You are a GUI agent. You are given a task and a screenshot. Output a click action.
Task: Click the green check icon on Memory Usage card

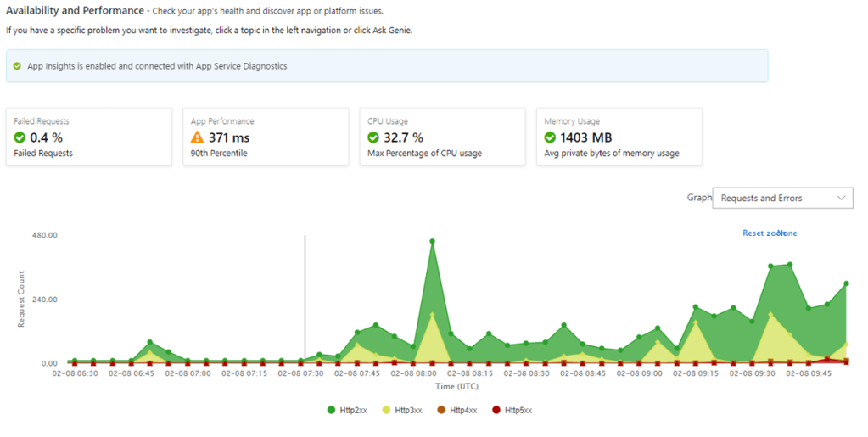551,137
